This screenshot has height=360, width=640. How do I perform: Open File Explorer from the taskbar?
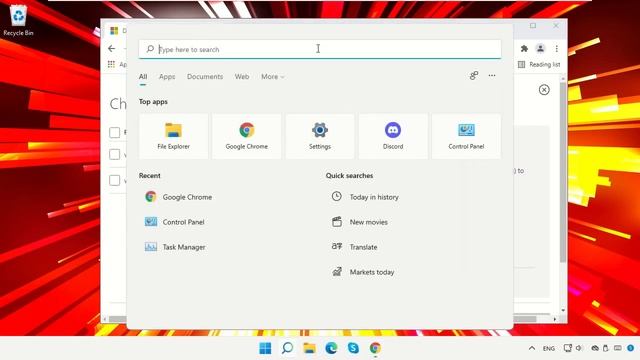[x=309, y=348]
